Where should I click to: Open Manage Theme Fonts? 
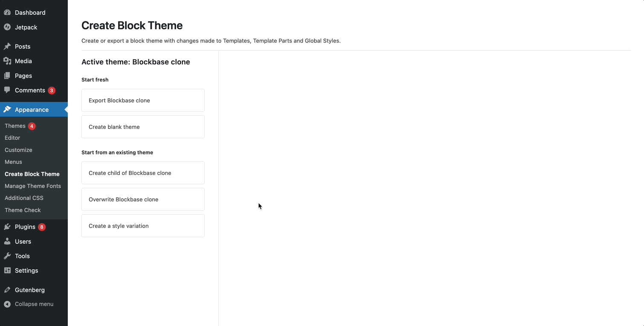click(x=33, y=186)
